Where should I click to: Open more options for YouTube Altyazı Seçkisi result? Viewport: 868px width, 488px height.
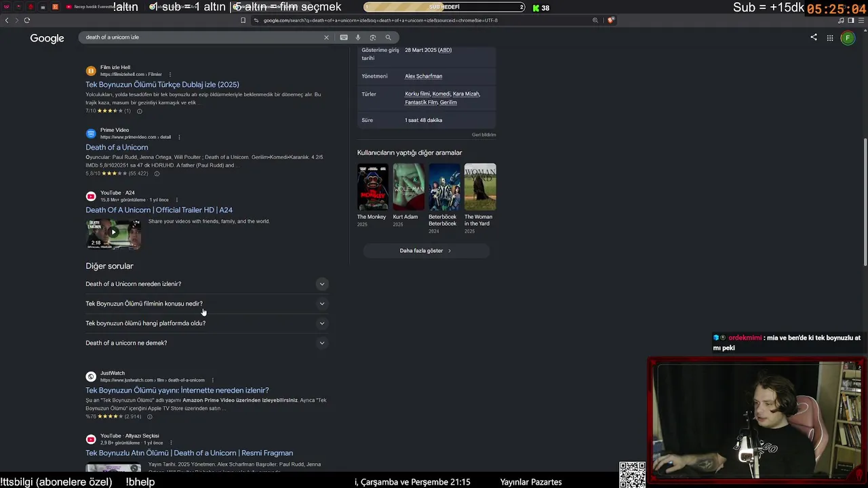click(x=171, y=443)
